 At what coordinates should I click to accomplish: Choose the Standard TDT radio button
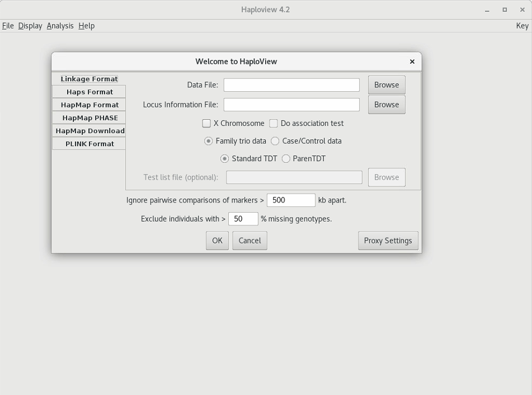click(x=224, y=158)
